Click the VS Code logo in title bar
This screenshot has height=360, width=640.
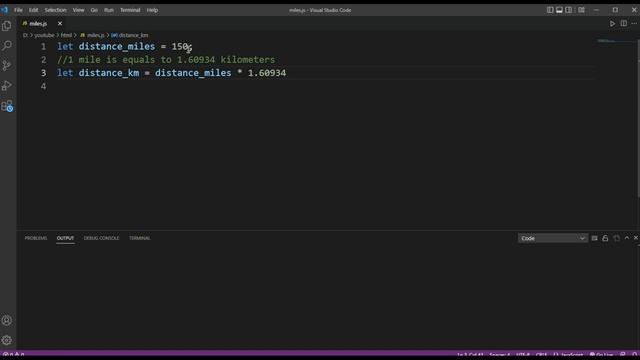coord(4,10)
